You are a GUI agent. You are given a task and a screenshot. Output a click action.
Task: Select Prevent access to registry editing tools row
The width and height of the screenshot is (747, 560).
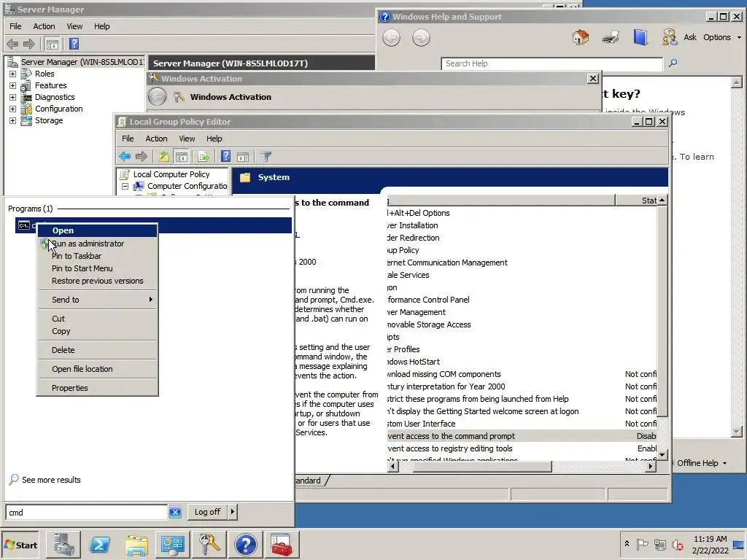click(522, 448)
